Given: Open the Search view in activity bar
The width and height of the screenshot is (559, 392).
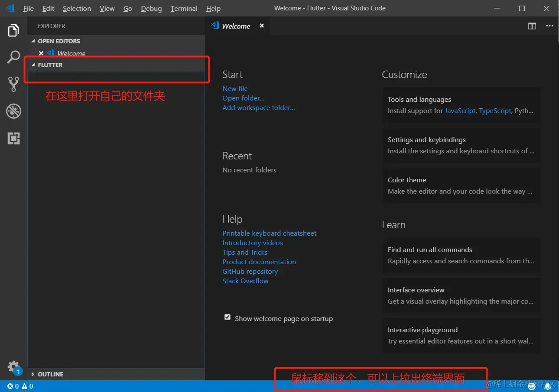Looking at the screenshot, I should point(13,57).
